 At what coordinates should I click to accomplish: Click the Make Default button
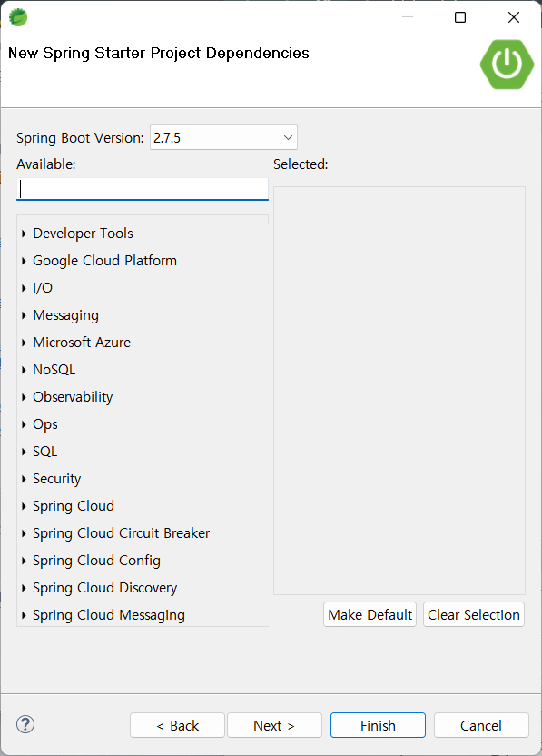(370, 615)
